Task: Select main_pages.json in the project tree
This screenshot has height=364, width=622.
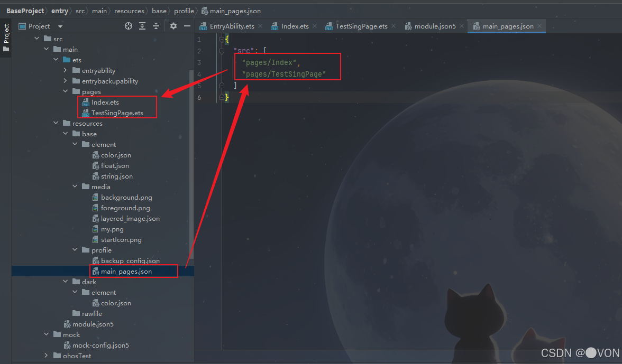Action: coord(126,272)
